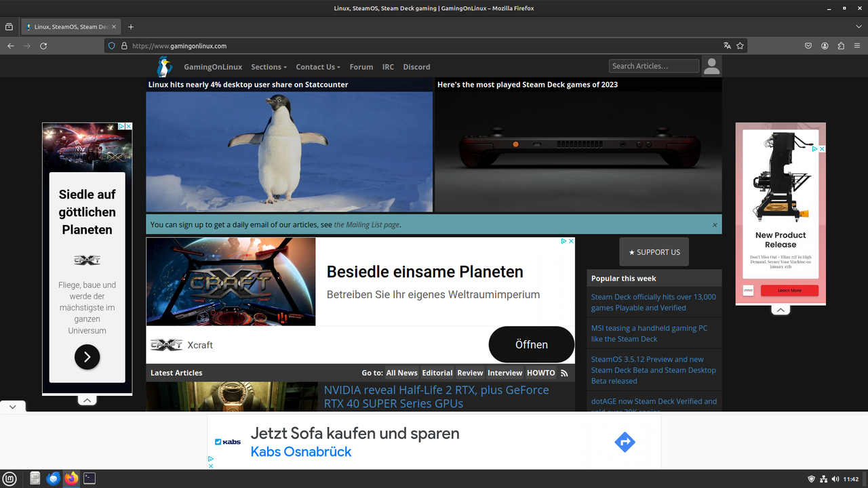Image resolution: width=868 pixels, height=488 pixels.
Task: Open MSI teasing handheld gaming PC link
Action: (649, 333)
